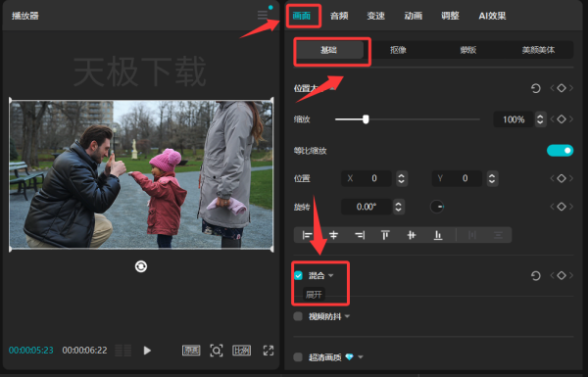Toggle the 等比缩放 switch
The height and width of the screenshot is (377, 588).
pos(560,150)
